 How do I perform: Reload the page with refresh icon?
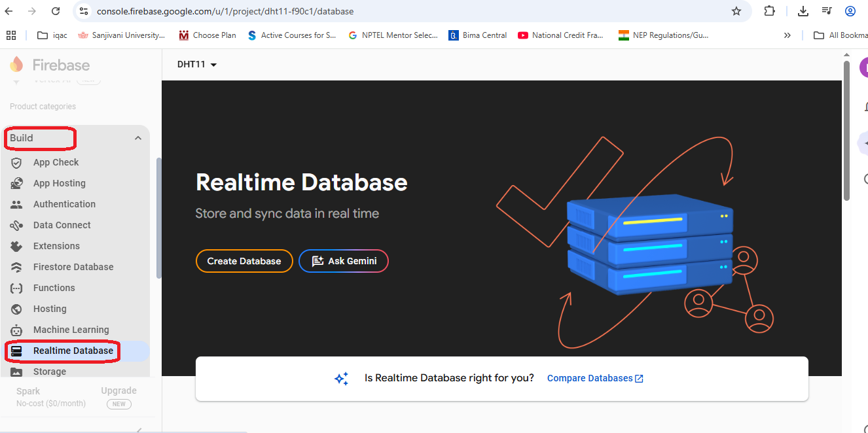tap(56, 11)
